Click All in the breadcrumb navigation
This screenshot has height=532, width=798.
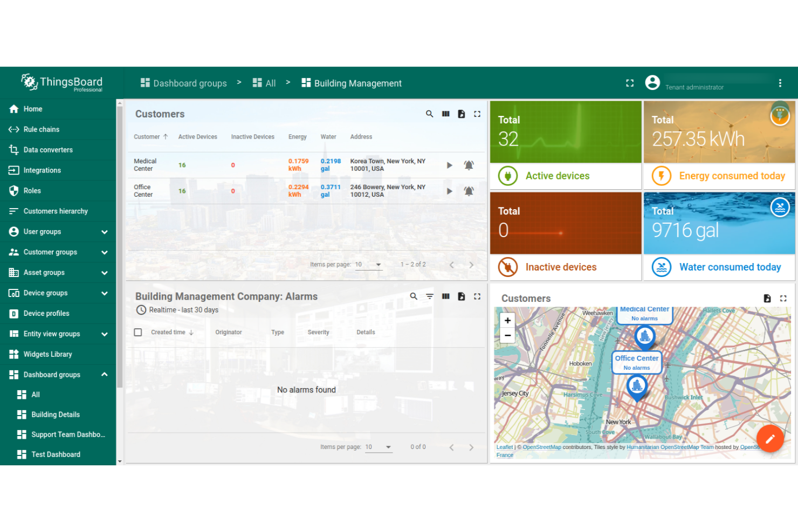(270, 83)
